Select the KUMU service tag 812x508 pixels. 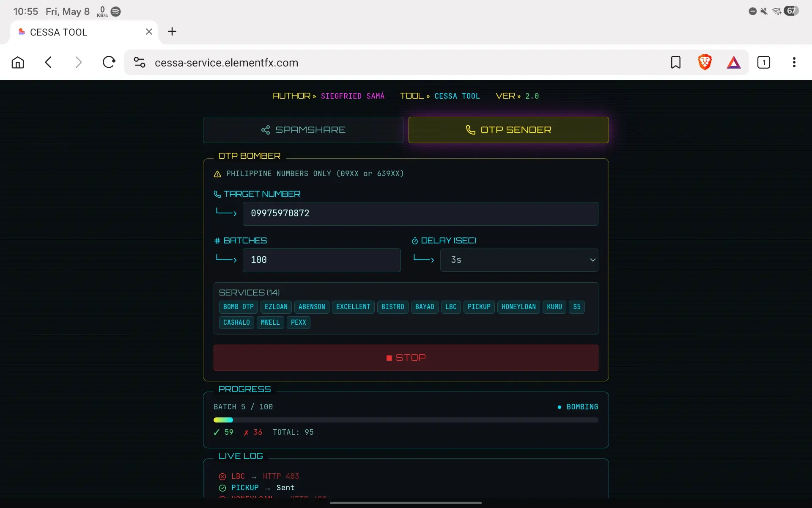(x=554, y=307)
